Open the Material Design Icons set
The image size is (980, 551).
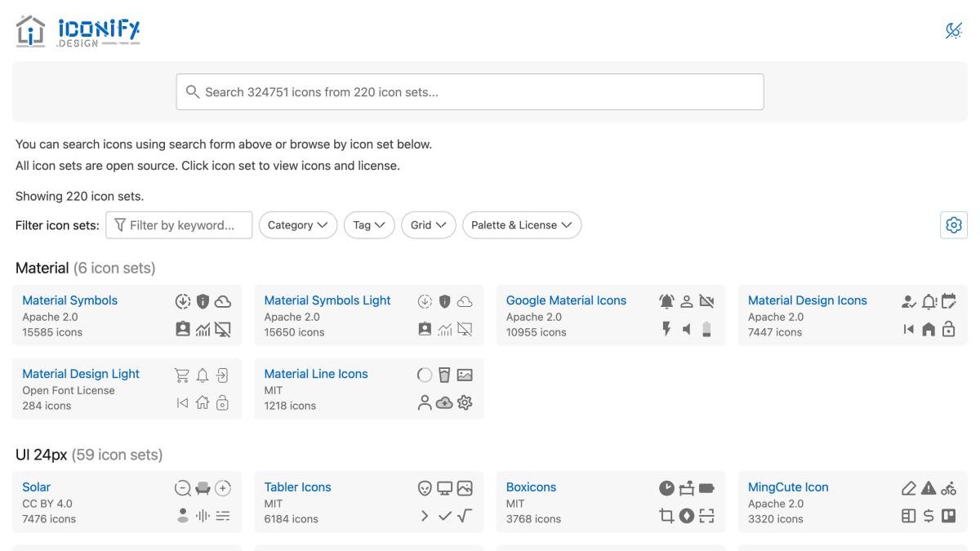pyautogui.click(x=808, y=300)
